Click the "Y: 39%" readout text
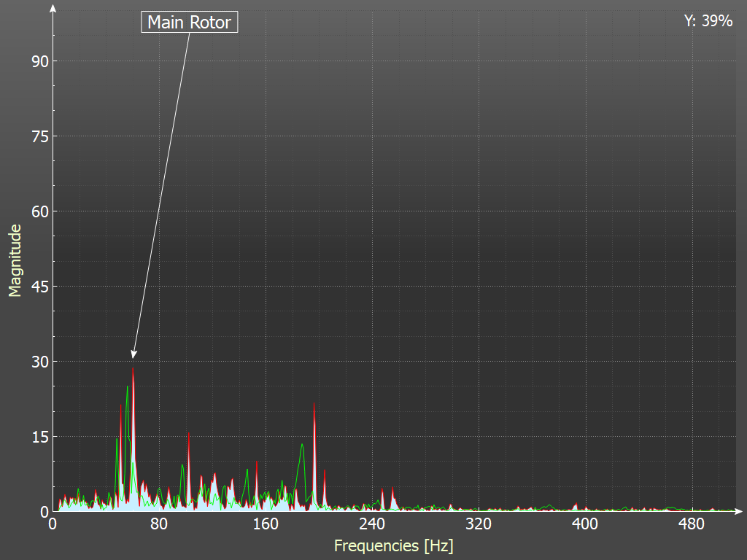The image size is (747, 560). [x=708, y=21]
